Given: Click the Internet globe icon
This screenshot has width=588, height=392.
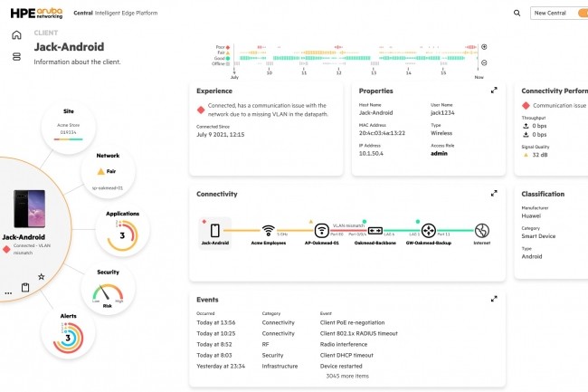Looking at the screenshot, I should 482,230.
